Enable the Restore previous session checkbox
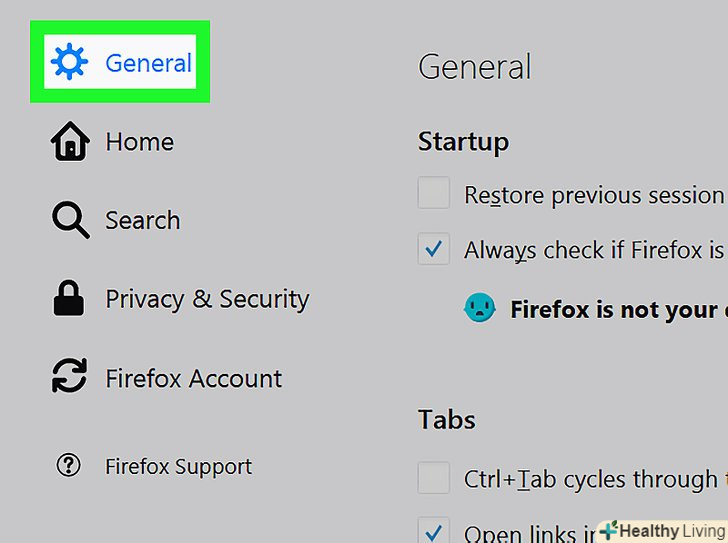The width and height of the screenshot is (728, 543). click(x=433, y=193)
